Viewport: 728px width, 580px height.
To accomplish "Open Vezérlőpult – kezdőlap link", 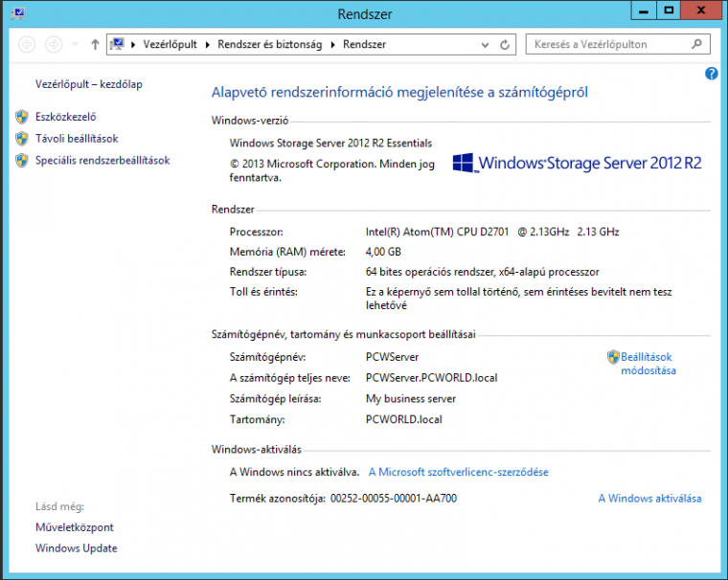I will [89, 84].
